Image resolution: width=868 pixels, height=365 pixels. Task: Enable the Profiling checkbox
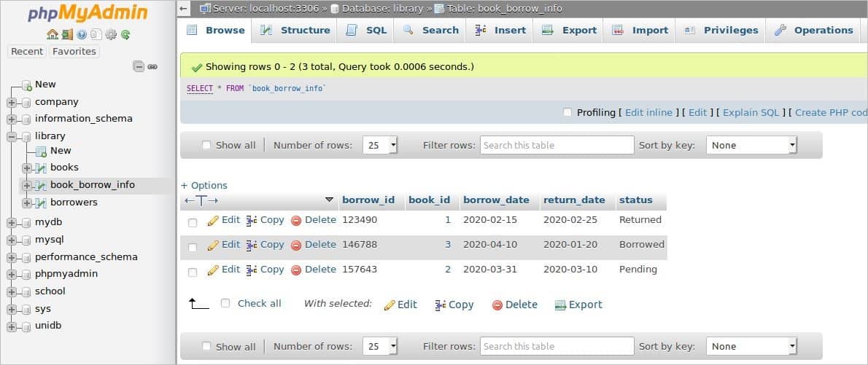567,112
